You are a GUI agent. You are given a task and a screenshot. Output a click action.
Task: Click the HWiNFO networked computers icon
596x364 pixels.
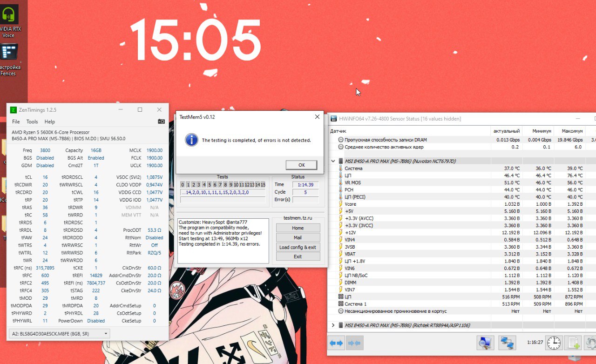pyautogui.click(x=507, y=343)
